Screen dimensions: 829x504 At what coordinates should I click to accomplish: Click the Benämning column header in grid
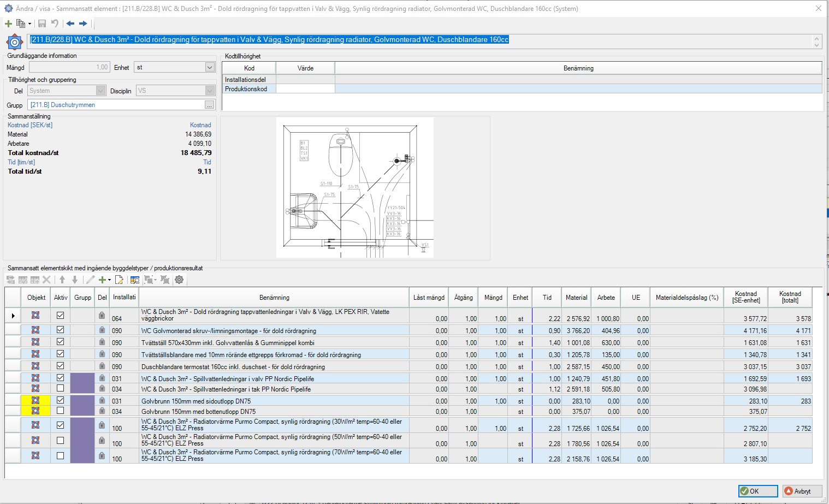point(274,298)
